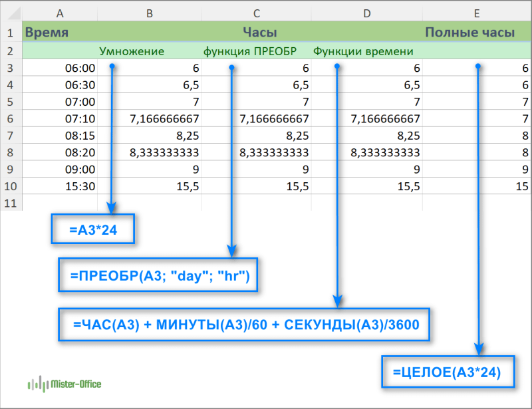Select time cell 06:00
This screenshot has height=409, width=532.
click(x=60, y=68)
